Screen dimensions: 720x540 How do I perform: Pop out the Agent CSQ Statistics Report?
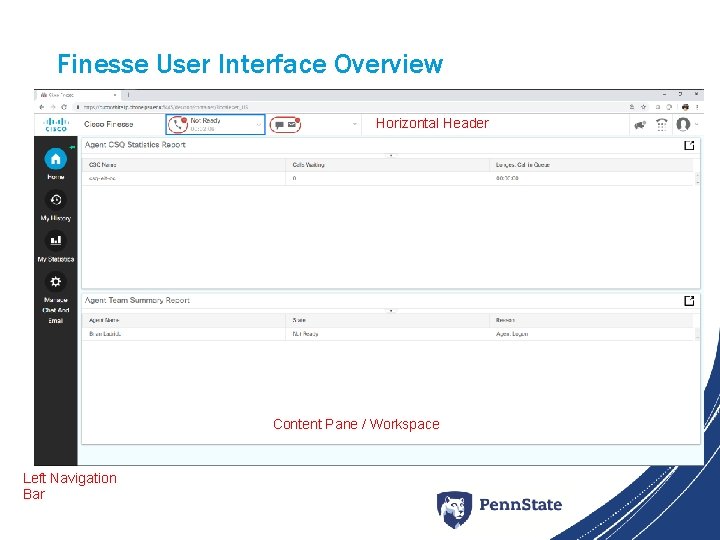point(689,145)
